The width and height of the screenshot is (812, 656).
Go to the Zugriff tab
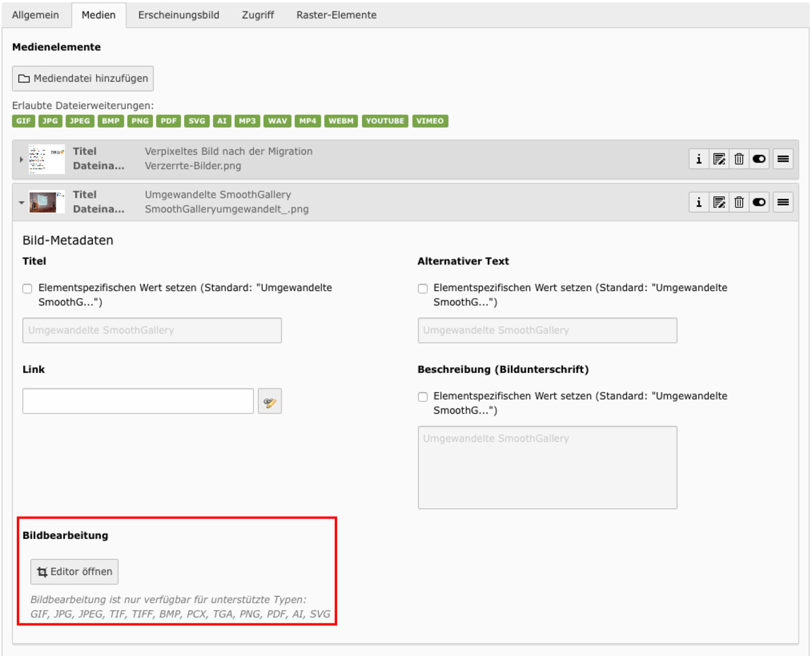point(258,15)
